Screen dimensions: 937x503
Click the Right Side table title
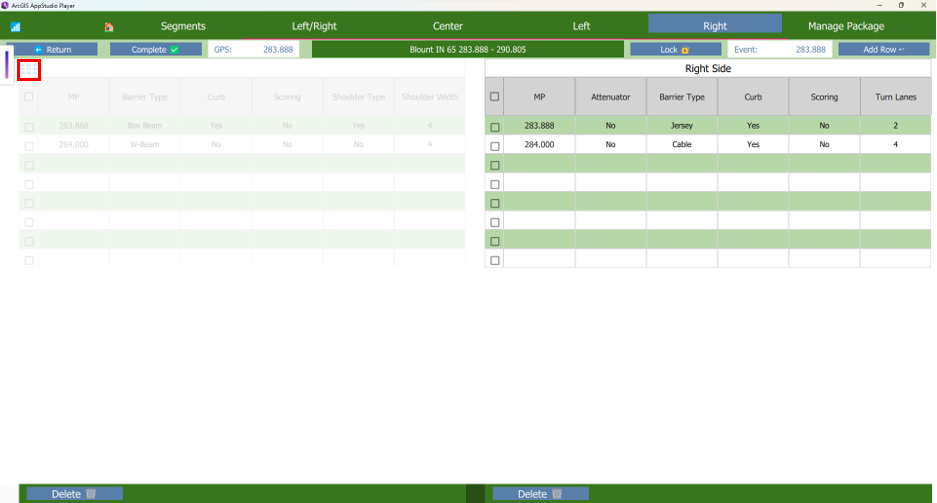pyautogui.click(x=708, y=68)
